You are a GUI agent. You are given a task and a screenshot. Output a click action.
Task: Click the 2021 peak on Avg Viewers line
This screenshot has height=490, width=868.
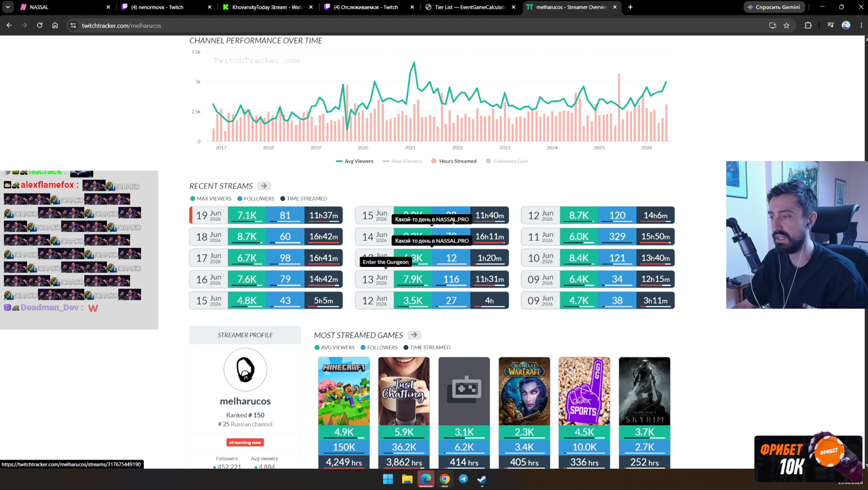point(414,62)
